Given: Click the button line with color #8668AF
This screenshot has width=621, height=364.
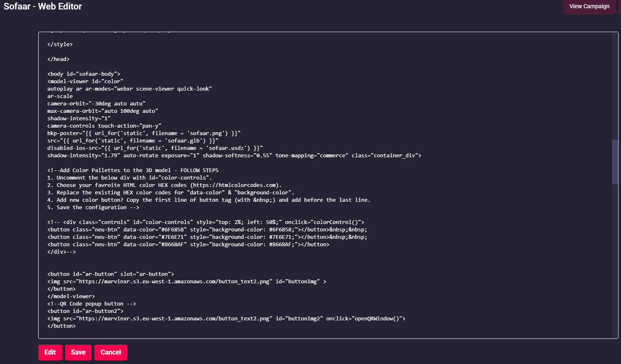Looking at the screenshot, I should pyautogui.click(x=188, y=245).
